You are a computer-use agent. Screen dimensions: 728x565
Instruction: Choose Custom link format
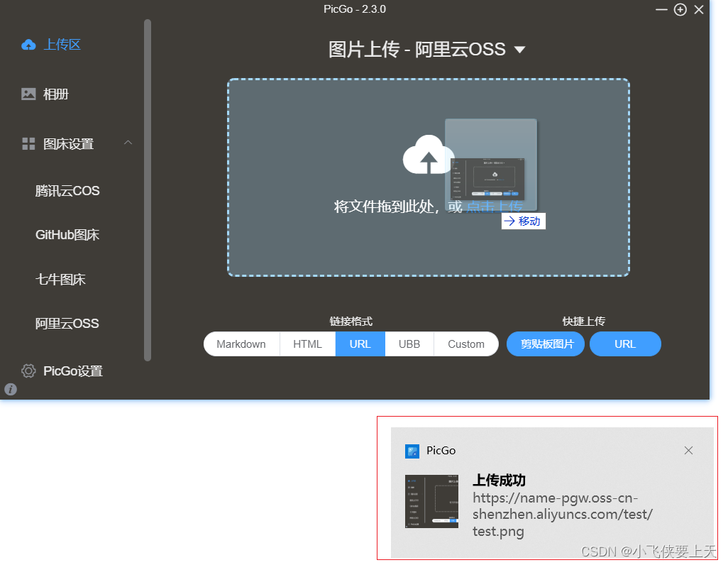click(x=466, y=344)
